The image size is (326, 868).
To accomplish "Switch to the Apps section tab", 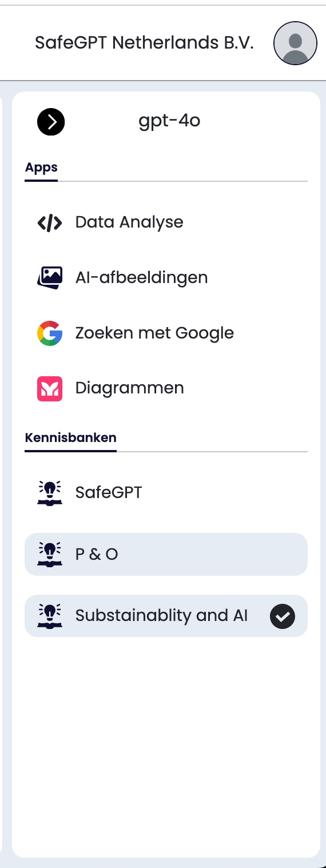I will click(x=41, y=168).
